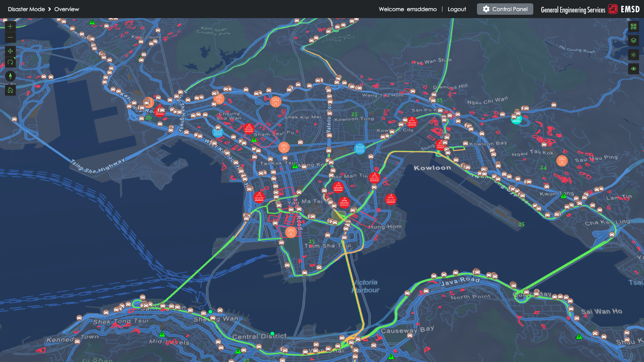The image size is (644, 362).
Task: Open the basemap gallery grid
Action: pos(633,26)
